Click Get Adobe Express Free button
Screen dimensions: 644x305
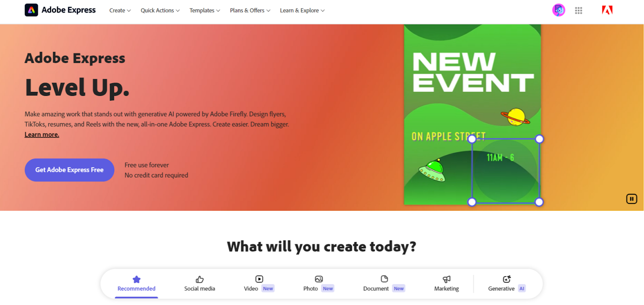click(69, 170)
